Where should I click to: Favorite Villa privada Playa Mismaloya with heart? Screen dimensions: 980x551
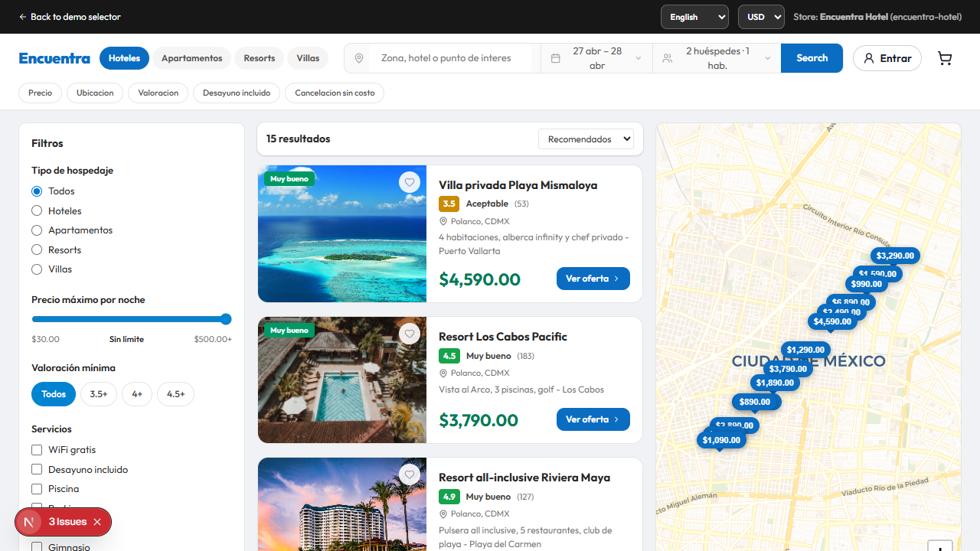(410, 182)
